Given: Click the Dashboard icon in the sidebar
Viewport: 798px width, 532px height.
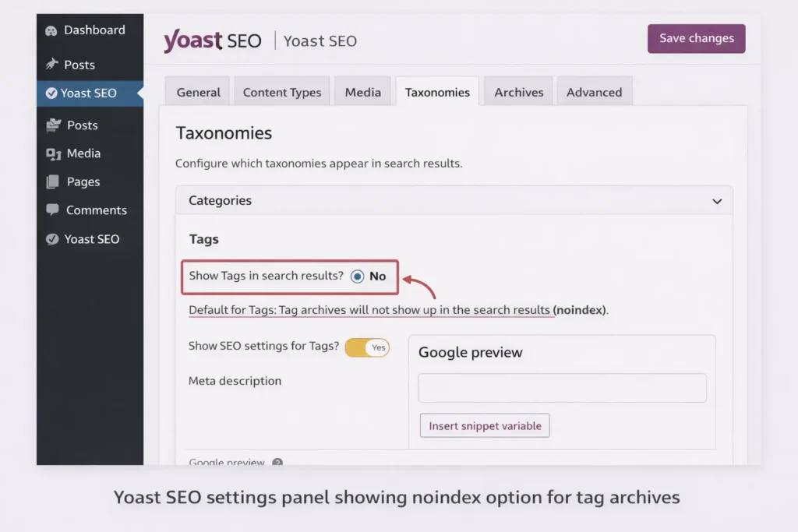Looking at the screenshot, I should (x=51, y=30).
